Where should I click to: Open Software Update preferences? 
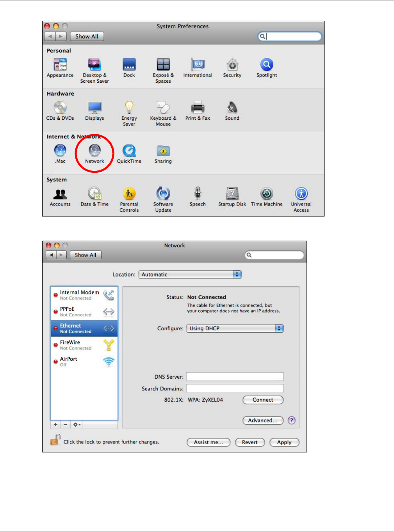pos(163,199)
